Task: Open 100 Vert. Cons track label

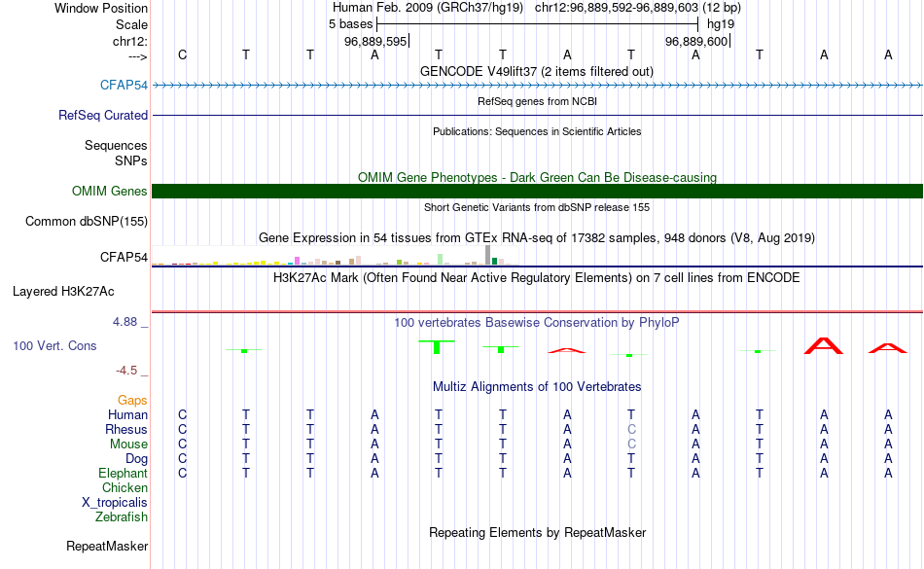Action: [x=54, y=345]
